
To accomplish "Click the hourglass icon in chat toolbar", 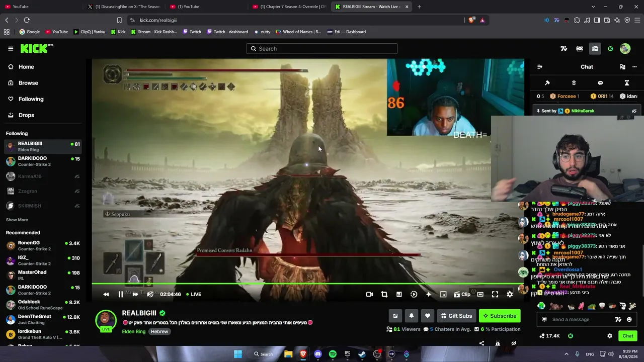I will click(627, 83).
